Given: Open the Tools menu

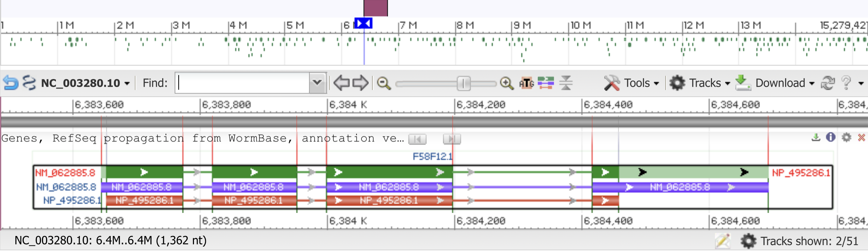Looking at the screenshot, I should pos(632,83).
